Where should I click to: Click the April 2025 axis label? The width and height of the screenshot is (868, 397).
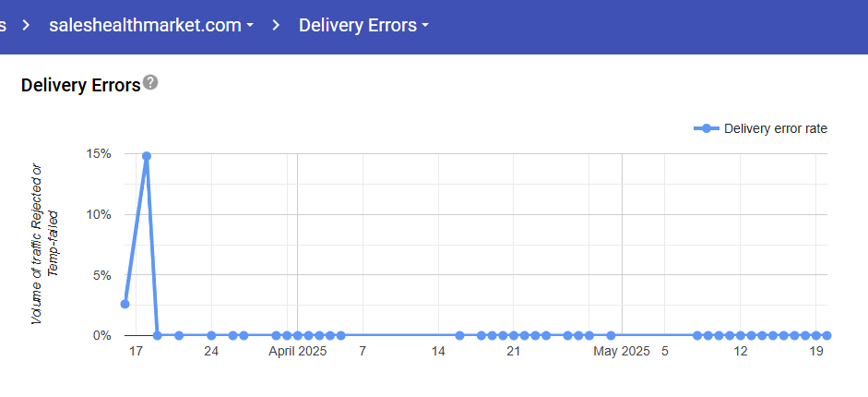click(x=298, y=352)
